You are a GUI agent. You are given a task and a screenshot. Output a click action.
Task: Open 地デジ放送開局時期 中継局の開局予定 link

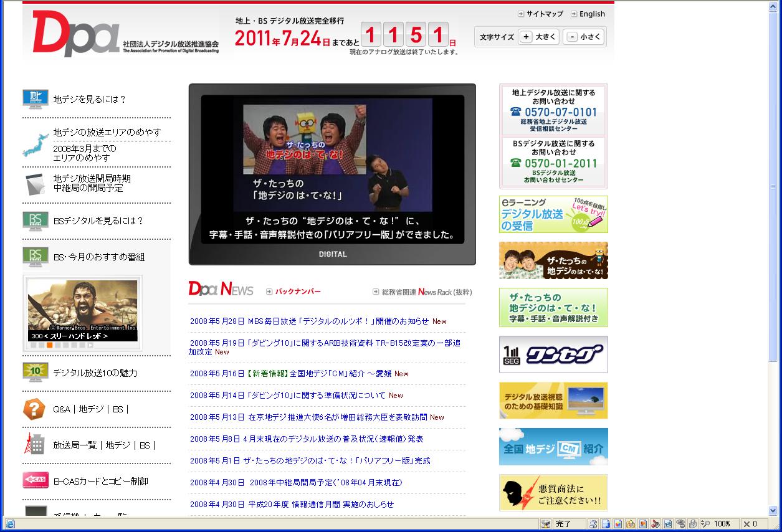point(92,183)
